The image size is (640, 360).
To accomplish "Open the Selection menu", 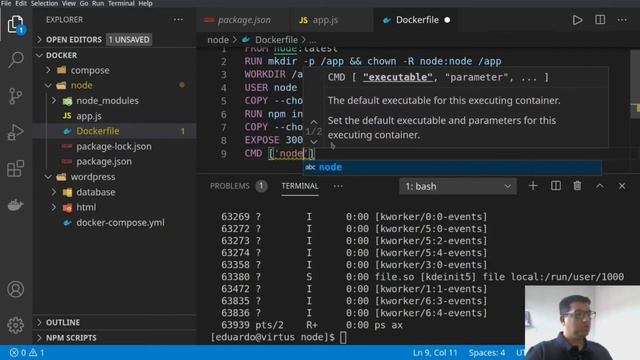I will point(44,3).
